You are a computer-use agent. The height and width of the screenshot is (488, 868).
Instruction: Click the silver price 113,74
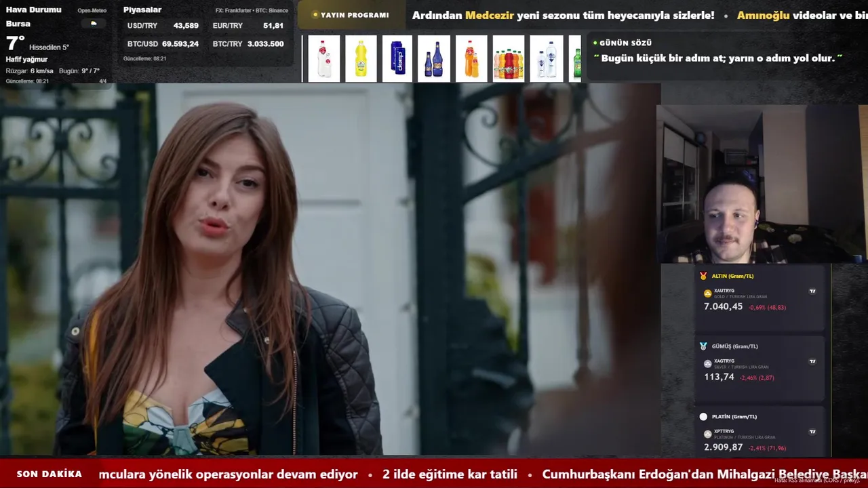[719, 377]
